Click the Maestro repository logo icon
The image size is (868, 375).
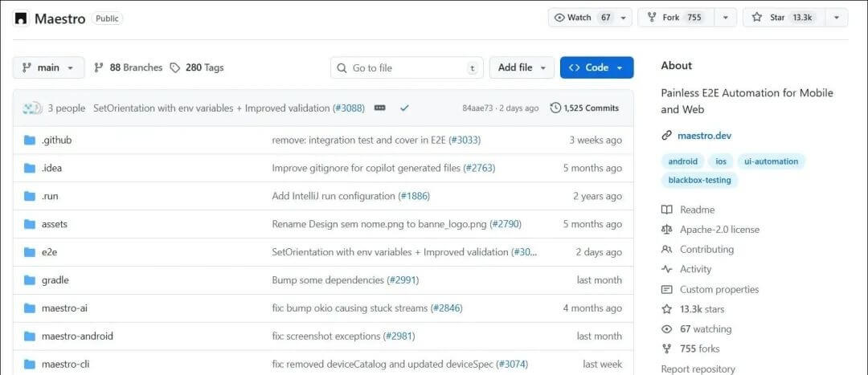(21, 18)
